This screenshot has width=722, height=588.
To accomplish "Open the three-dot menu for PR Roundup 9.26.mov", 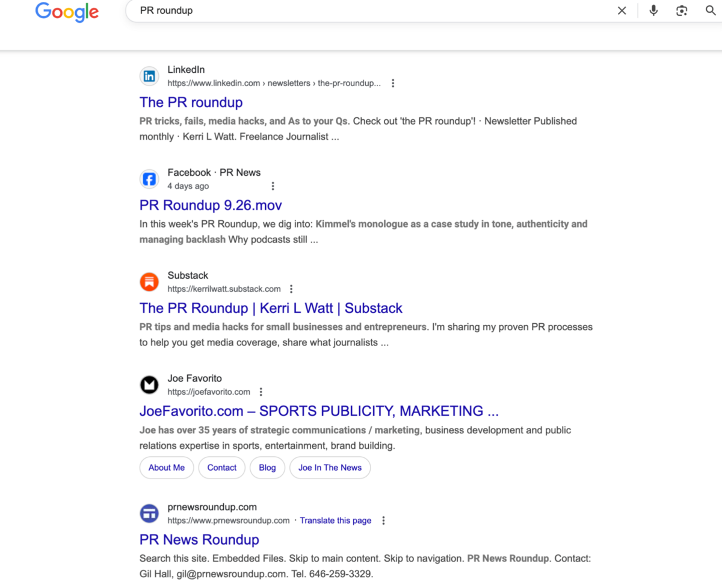I will (x=273, y=186).
